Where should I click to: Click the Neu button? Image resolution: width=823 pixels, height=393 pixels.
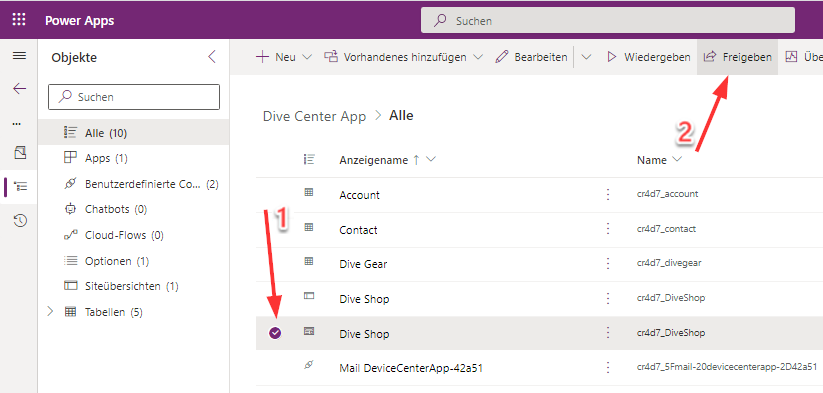coord(275,57)
